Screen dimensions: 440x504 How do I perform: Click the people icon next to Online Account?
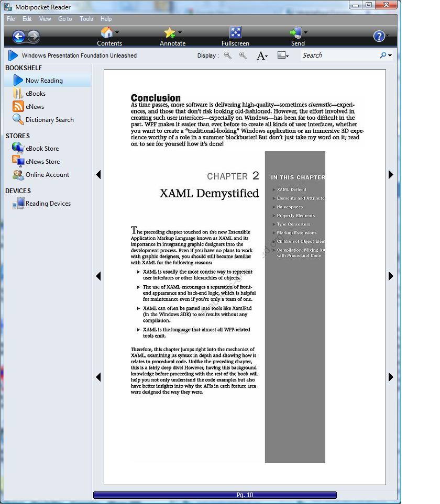click(18, 174)
